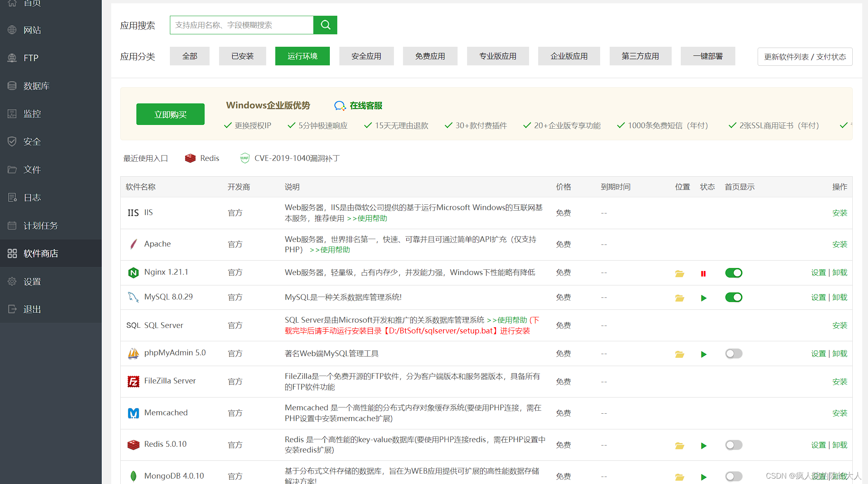Click 安装 for FileZilla Server
Image resolution: width=868 pixels, height=484 pixels.
(840, 382)
